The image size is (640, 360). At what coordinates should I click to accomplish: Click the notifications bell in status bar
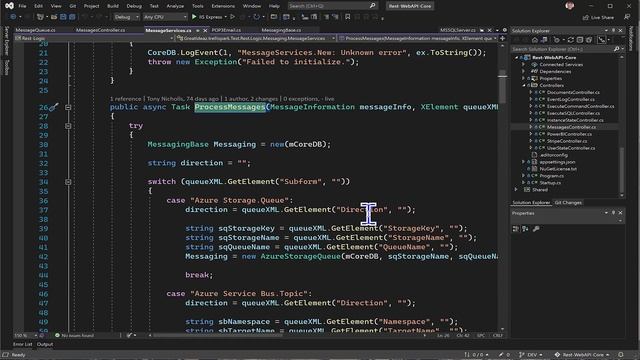[x=621, y=355]
